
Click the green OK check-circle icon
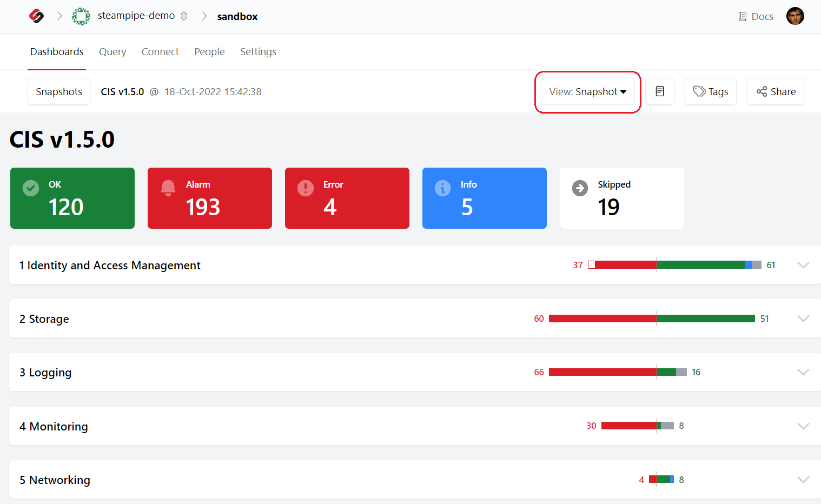(x=30, y=188)
